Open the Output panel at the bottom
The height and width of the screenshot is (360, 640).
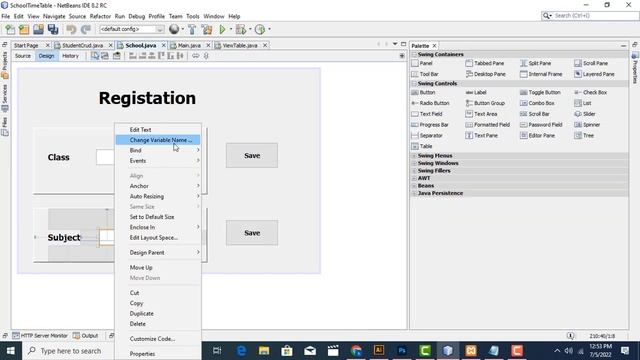(86, 336)
